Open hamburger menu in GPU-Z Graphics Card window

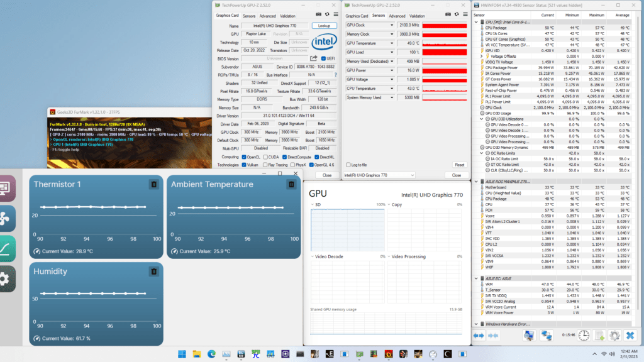pos(336,14)
